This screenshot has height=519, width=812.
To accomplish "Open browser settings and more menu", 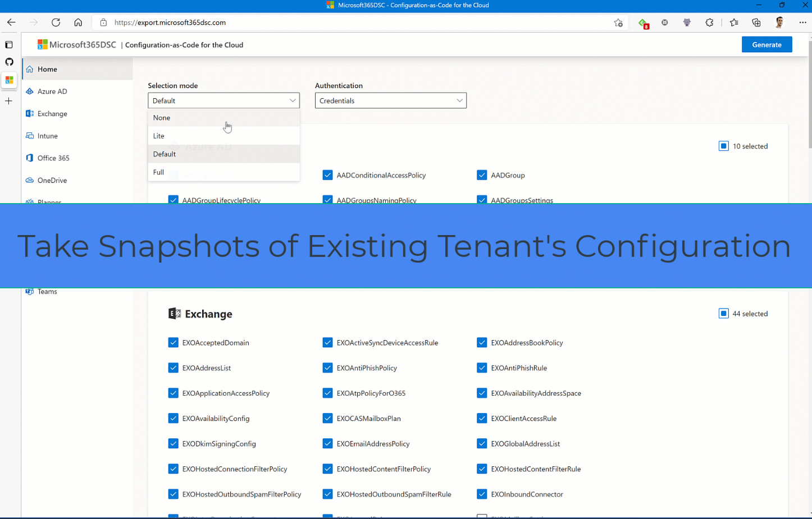I will point(802,22).
